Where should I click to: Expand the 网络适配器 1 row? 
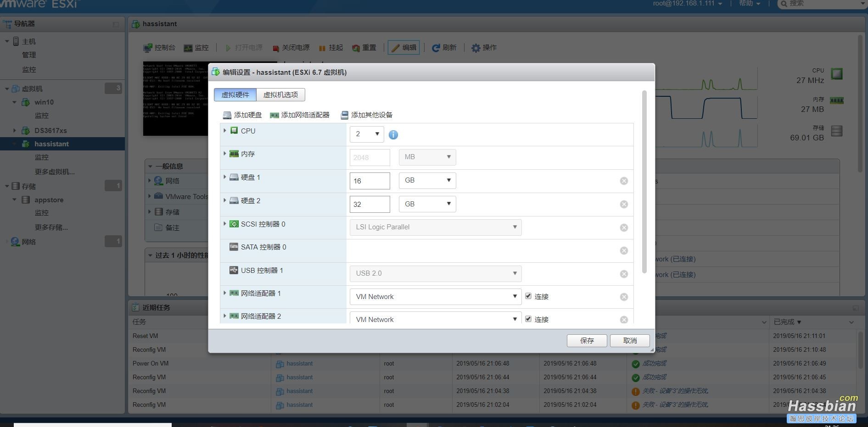225,293
